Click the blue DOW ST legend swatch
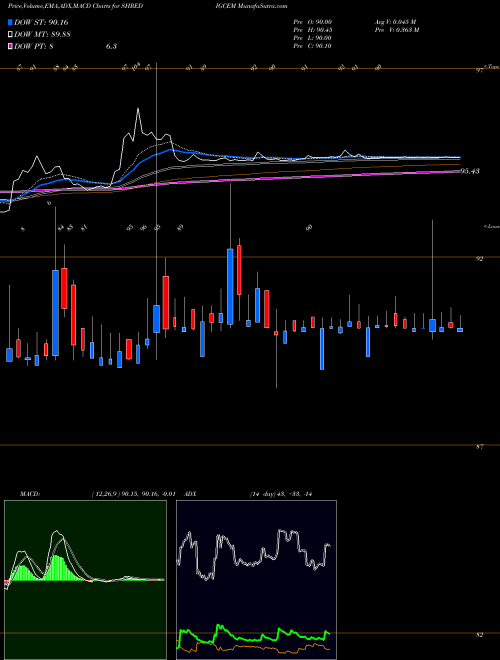The width and height of the screenshot is (500, 660). (x=11, y=22)
